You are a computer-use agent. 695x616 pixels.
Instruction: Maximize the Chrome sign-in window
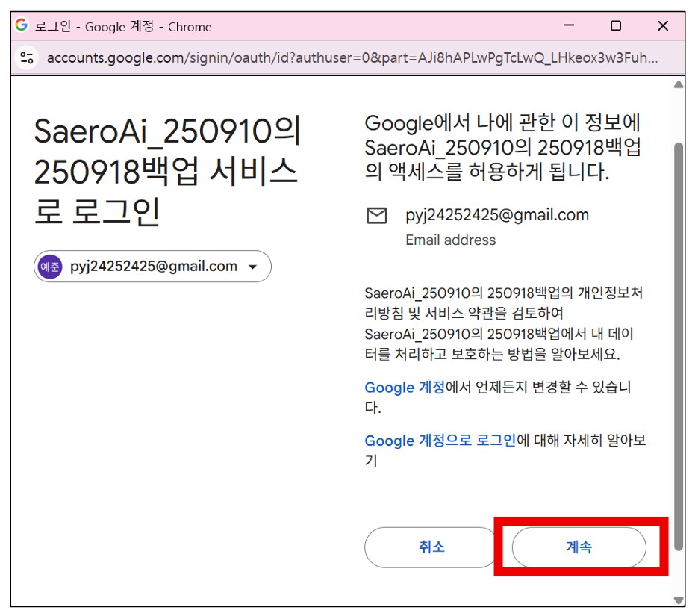615,26
